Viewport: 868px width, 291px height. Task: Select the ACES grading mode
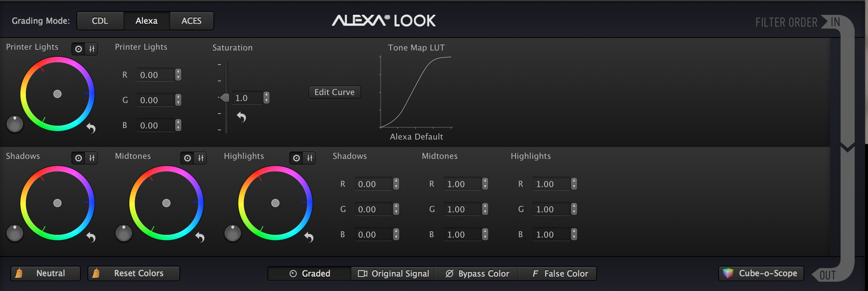191,21
